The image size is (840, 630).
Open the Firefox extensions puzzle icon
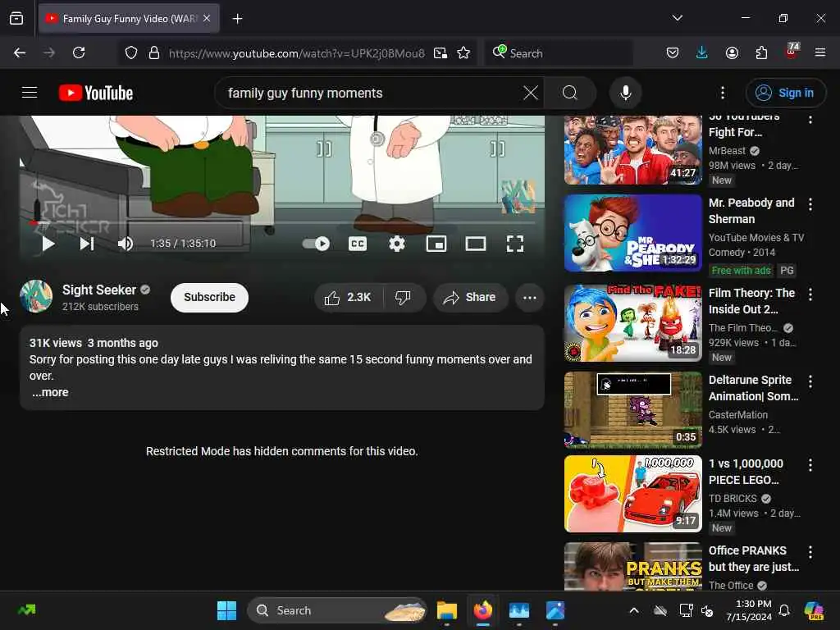click(761, 52)
